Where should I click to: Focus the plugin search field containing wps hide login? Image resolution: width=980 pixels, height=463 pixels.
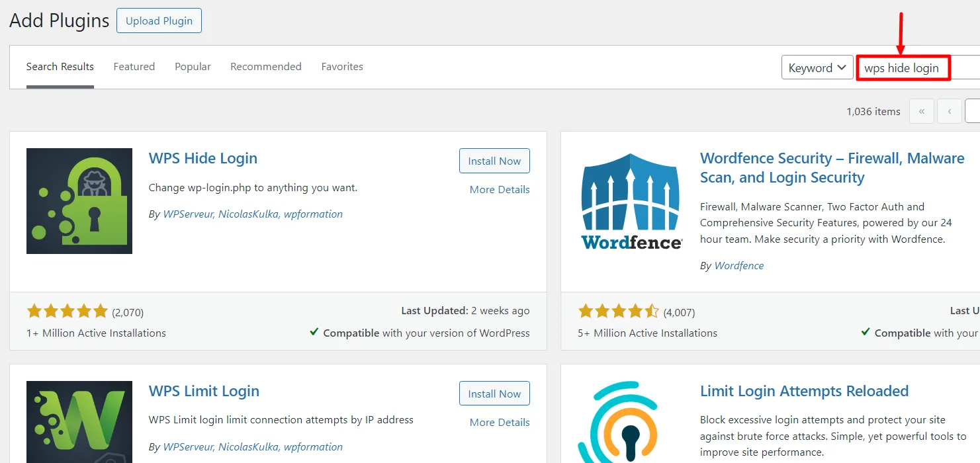pos(918,67)
